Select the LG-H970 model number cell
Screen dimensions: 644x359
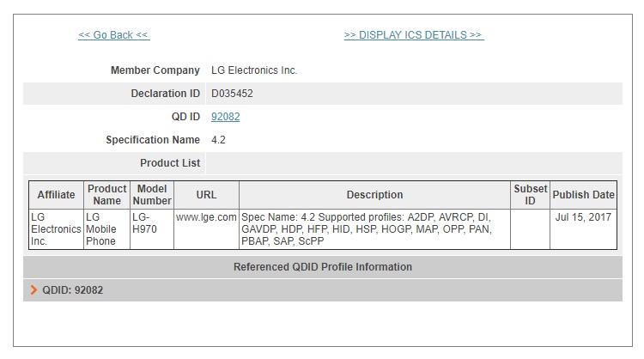click(144, 223)
